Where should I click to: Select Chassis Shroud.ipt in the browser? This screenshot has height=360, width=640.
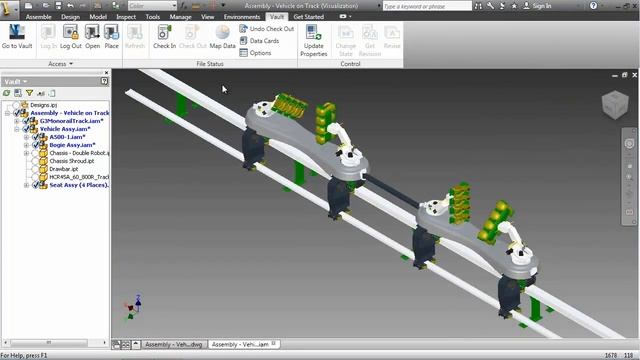coord(71,161)
